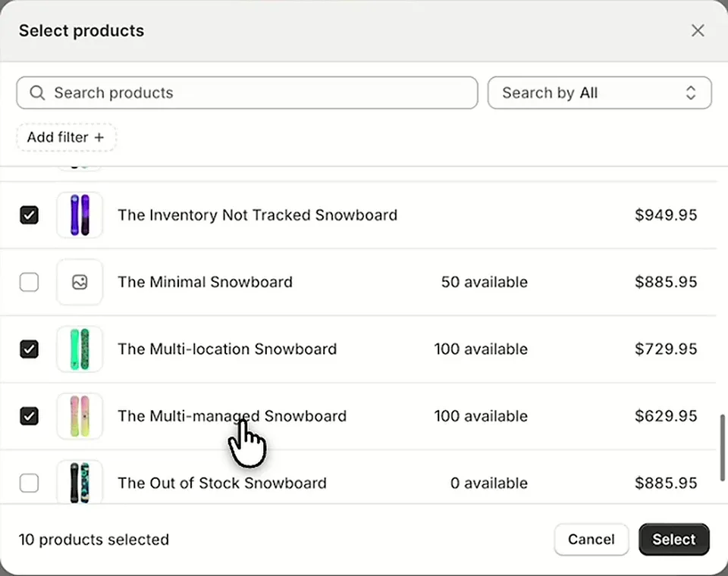Click the $629.95 price
This screenshot has width=728, height=576.
click(666, 416)
